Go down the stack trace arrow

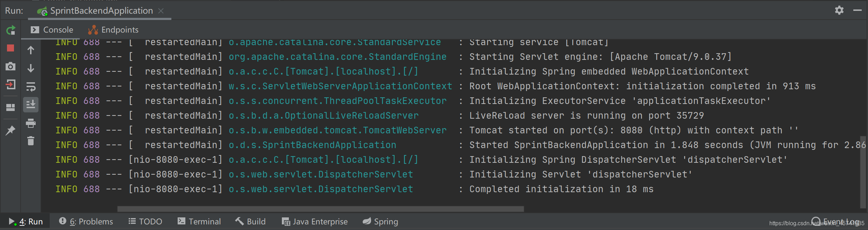(31, 68)
